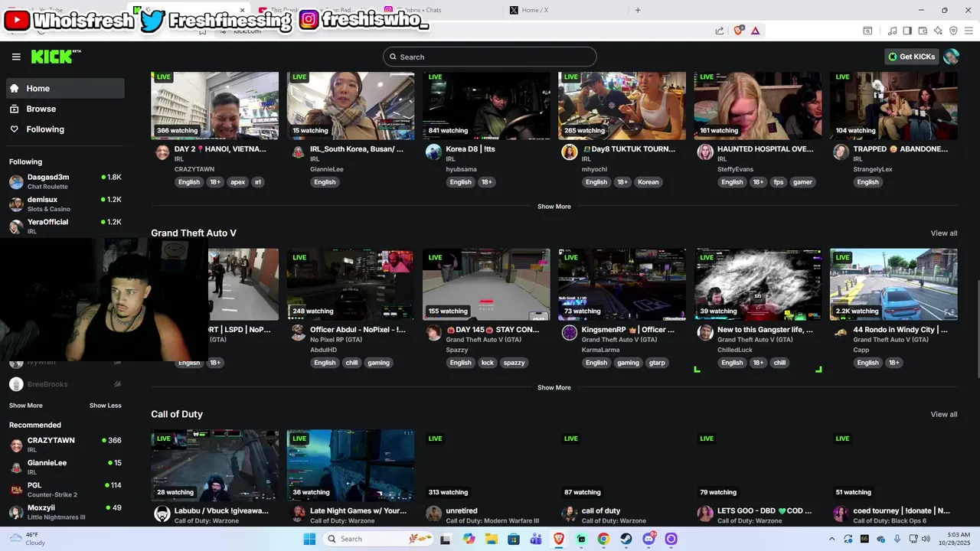Screen dimensions: 980x551
Task: Click hyubsama avatar under Korea D8 stream
Action: pos(433,152)
